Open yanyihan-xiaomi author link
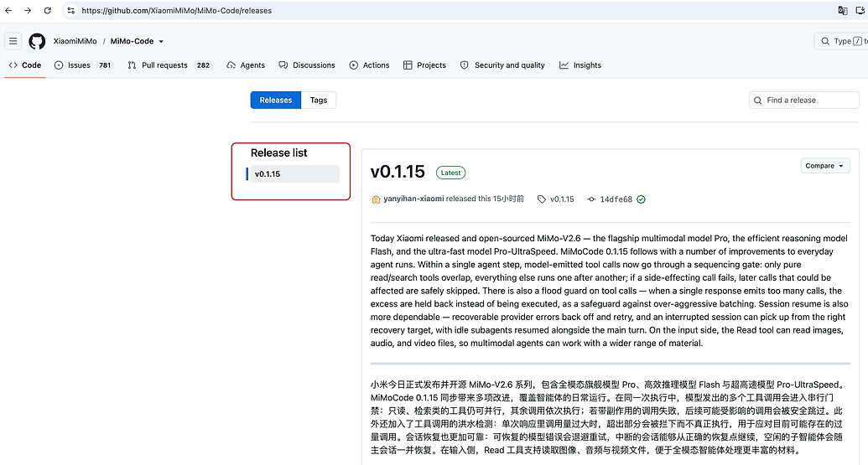868x465 pixels. click(x=413, y=199)
